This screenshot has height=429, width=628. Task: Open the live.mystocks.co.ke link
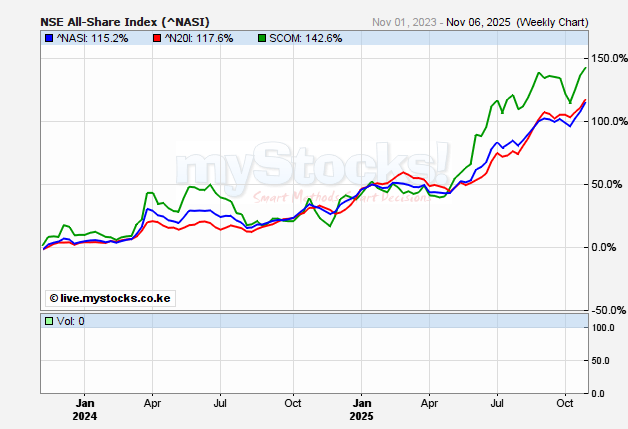point(110,297)
